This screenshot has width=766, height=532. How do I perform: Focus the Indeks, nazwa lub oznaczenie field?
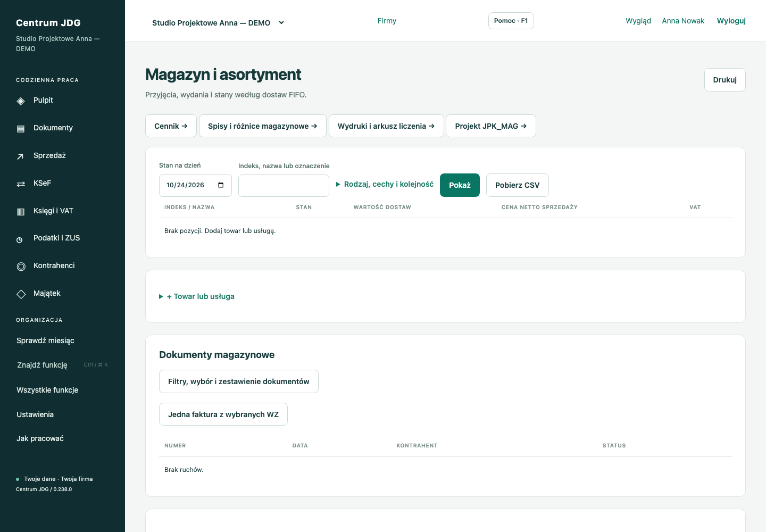point(284,186)
